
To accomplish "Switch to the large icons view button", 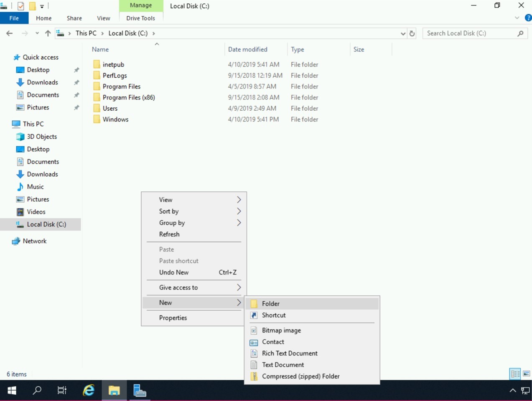I will click(526, 373).
